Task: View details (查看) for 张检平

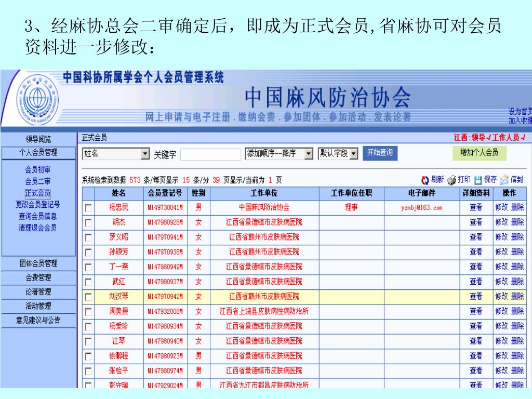Action: [x=476, y=371]
